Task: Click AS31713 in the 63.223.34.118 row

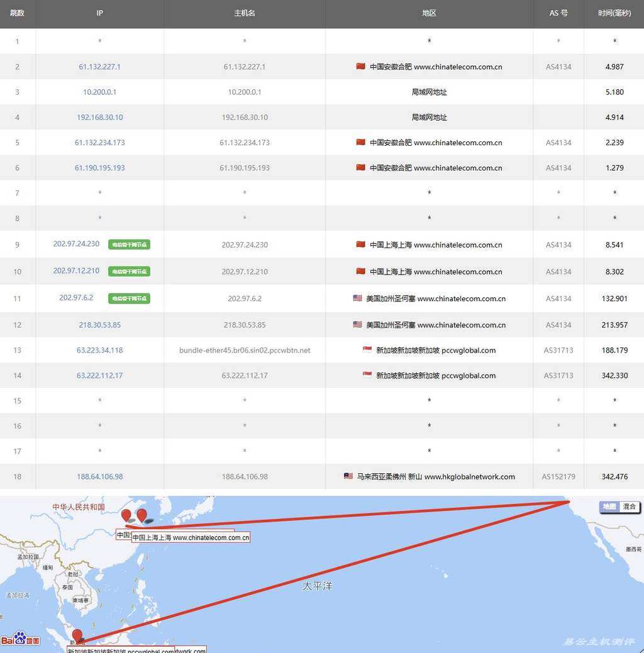Action: (558, 350)
